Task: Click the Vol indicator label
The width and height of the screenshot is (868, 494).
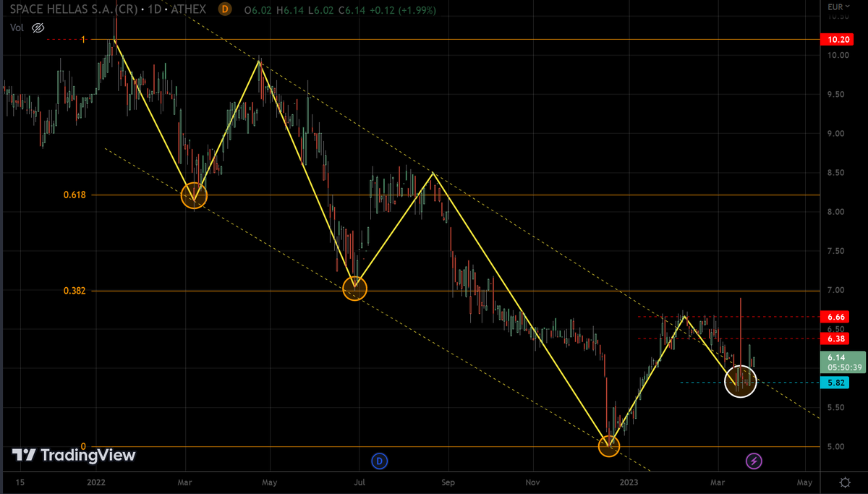Action: [17, 27]
